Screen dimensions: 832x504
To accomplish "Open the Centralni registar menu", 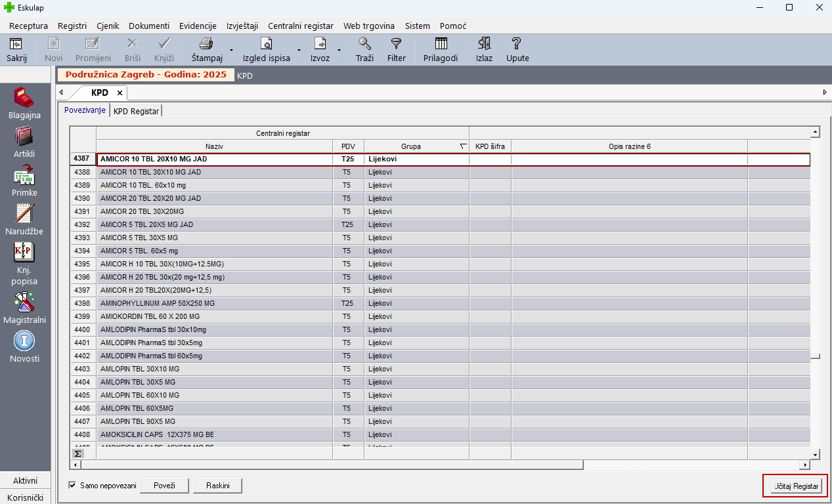I will (300, 26).
